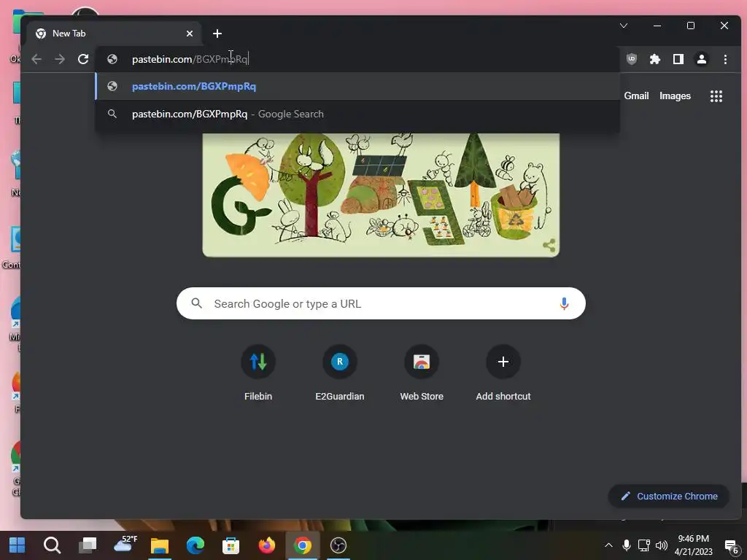
Task: Open the Extensions puzzle piece menu
Action: point(655,59)
